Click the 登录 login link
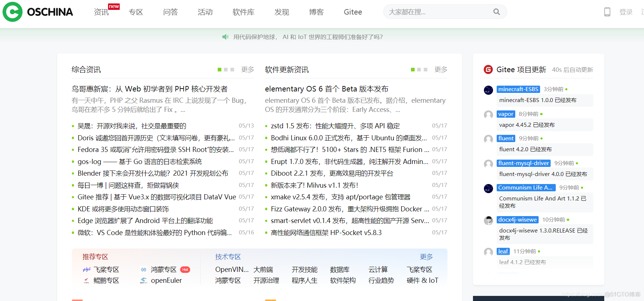The width and height of the screenshot is (644, 301). [x=626, y=12]
